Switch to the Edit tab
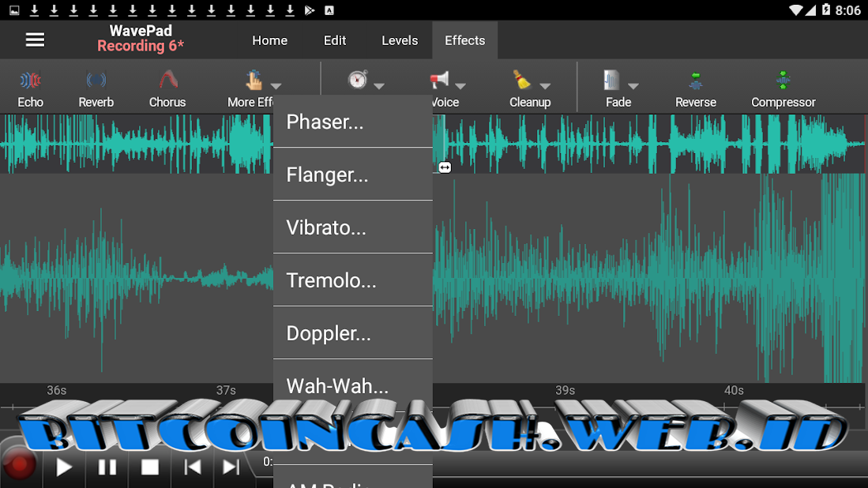The height and width of the screenshot is (488, 868). [335, 40]
